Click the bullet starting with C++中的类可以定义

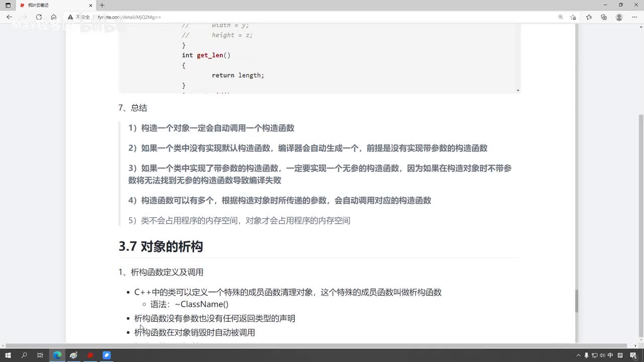coord(288,292)
